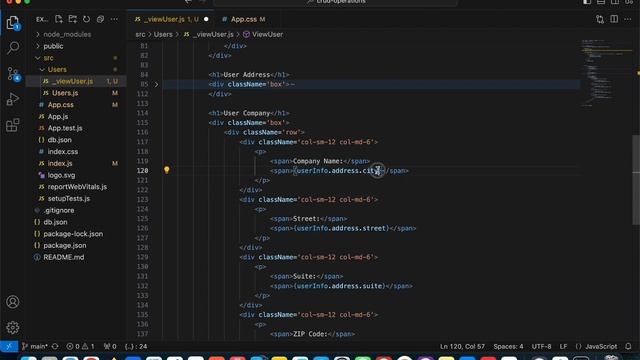Place cursor on line 125 Street span

tap(308, 219)
